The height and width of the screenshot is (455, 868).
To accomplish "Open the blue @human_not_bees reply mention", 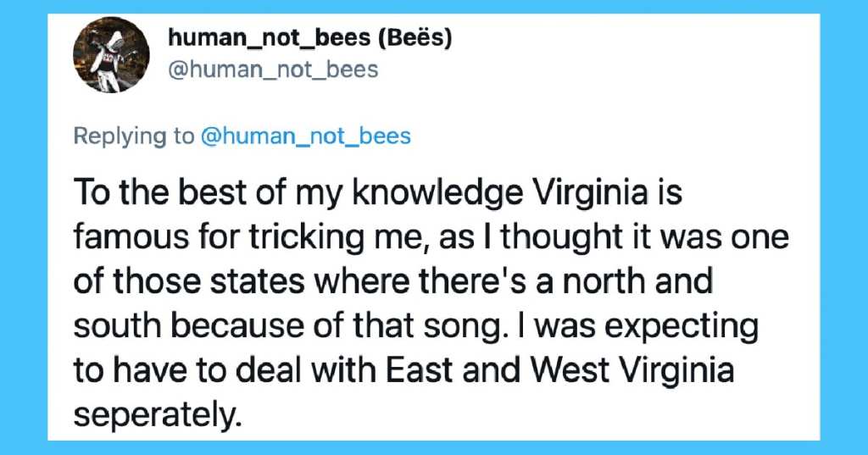I will 305,136.
